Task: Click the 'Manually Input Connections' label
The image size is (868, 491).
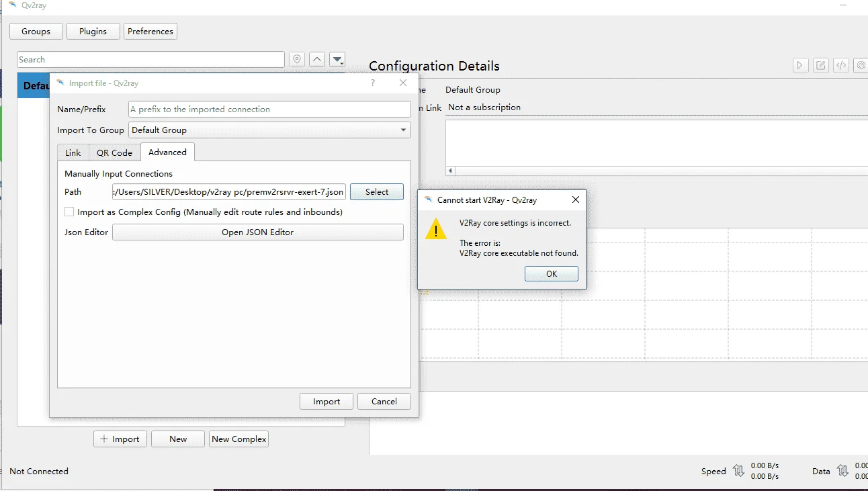Action: (x=118, y=173)
